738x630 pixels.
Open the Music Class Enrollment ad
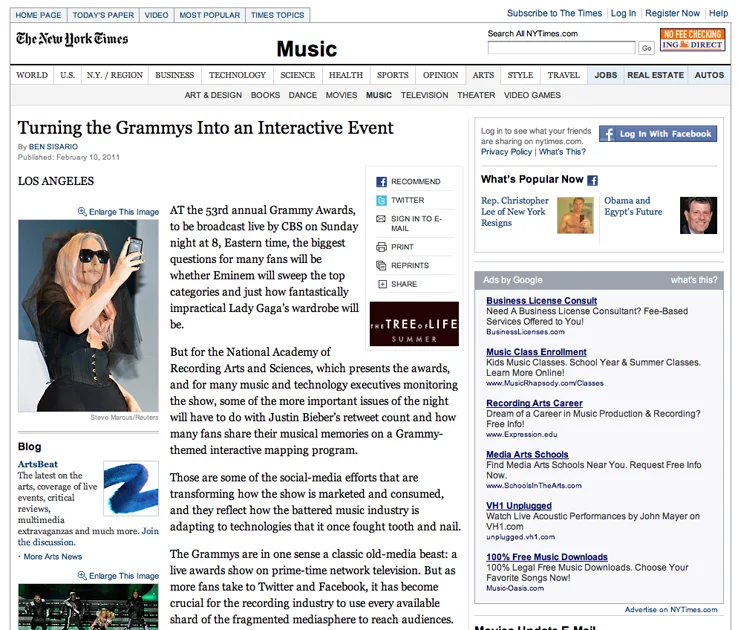click(536, 352)
